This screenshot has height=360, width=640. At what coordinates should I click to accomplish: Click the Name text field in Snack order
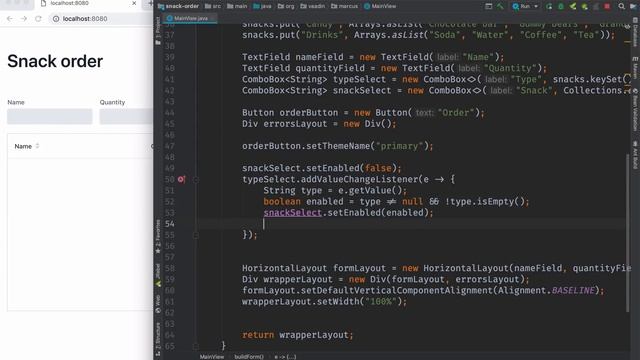pyautogui.click(x=50, y=116)
